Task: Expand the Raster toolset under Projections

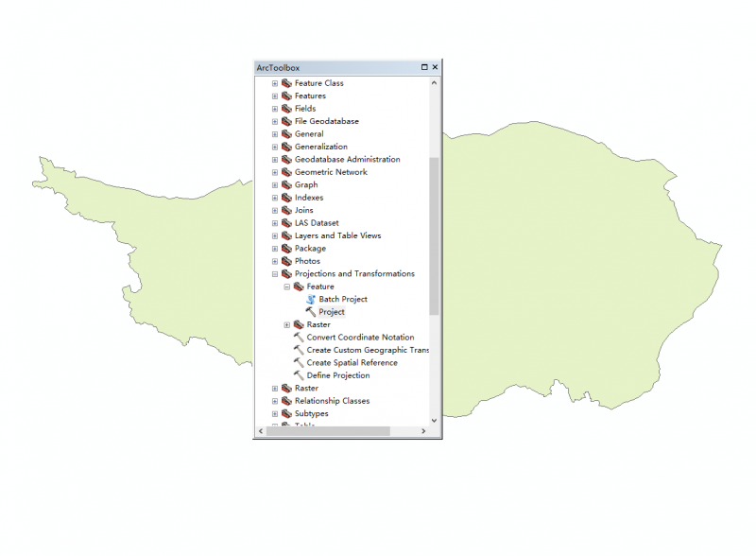Action: (287, 325)
